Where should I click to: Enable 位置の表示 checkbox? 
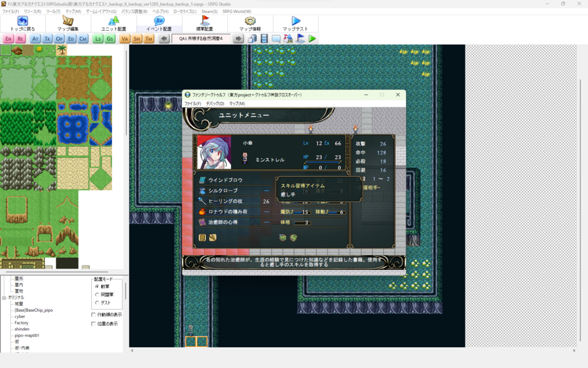(93, 324)
